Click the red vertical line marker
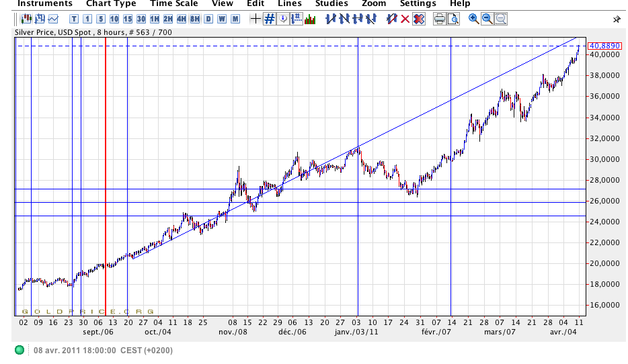Image resolution: width=628 pixels, height=364 pixels. pos(106,176)
